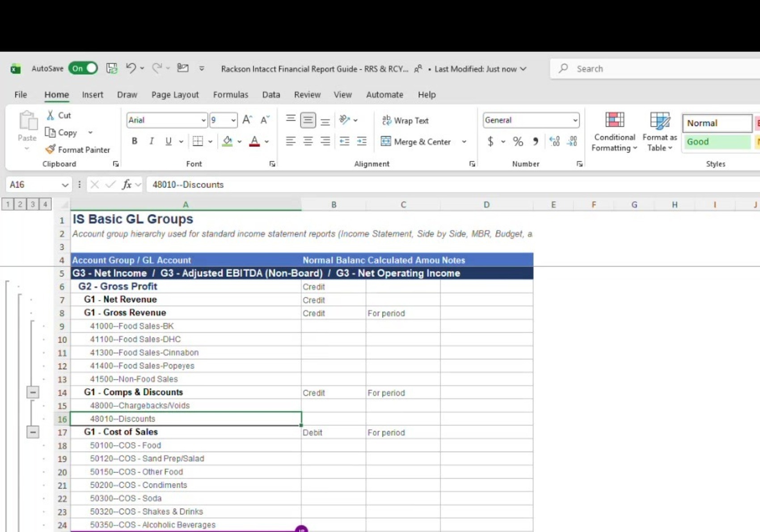This screenshot has height=532, width=760.
Task: Click the Insert Function fx icon
Action: [x=127, y=185]
